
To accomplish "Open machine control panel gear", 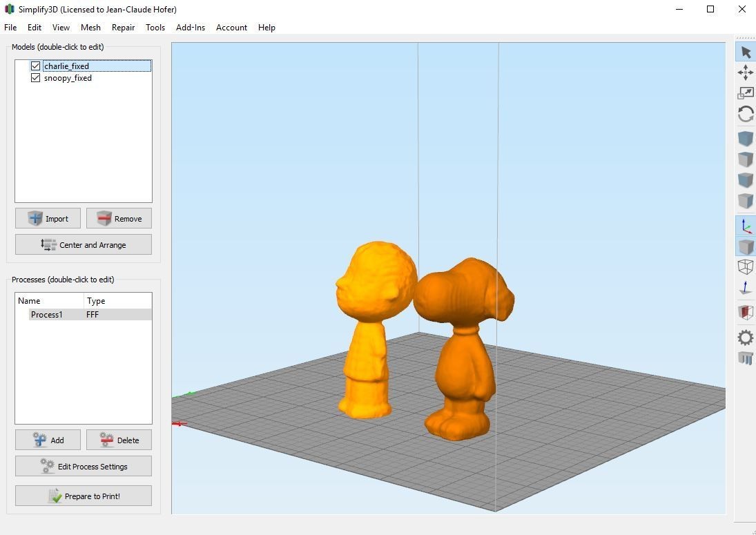I will pos(746,338).
